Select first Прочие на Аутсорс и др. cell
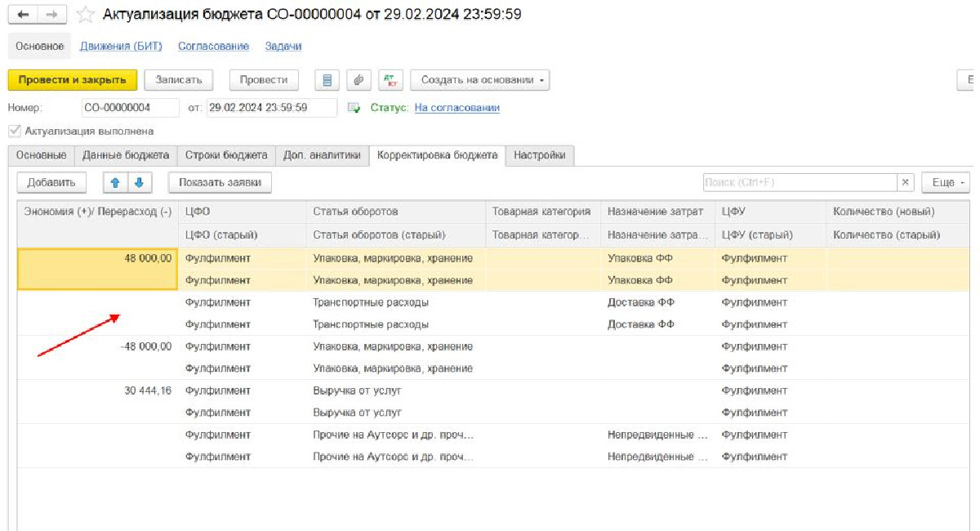This screenshot has height=531, width=980. point(396,435)
